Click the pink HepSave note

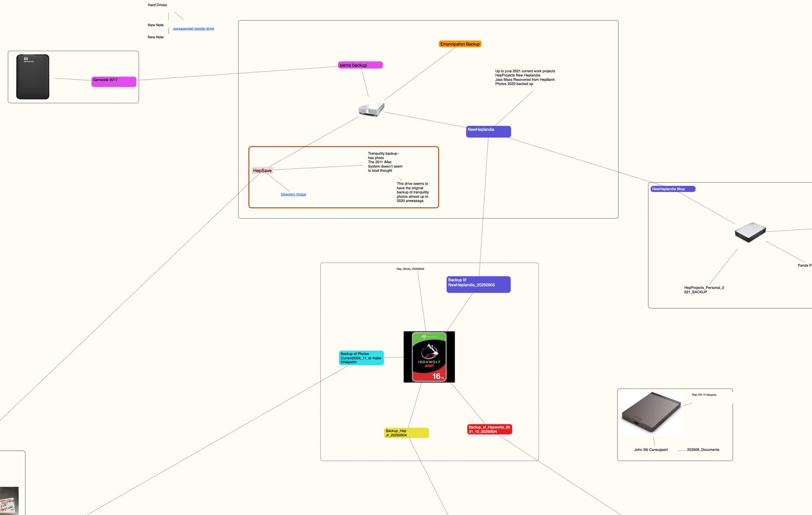pyautogui.click(x=262, y=171)
